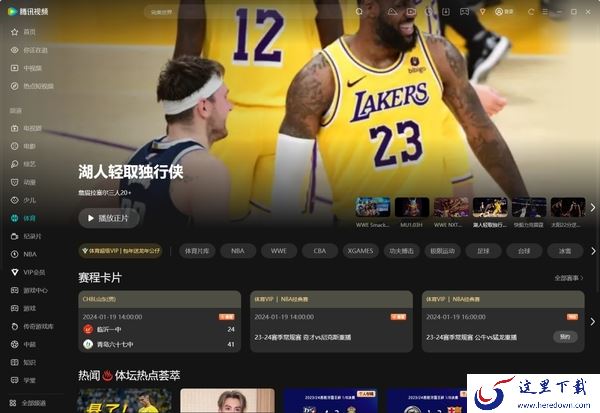Open 首页 home in the sidebar
This screenshot has height=413, width=600.
pyautogui.click(x=23, y=32)
